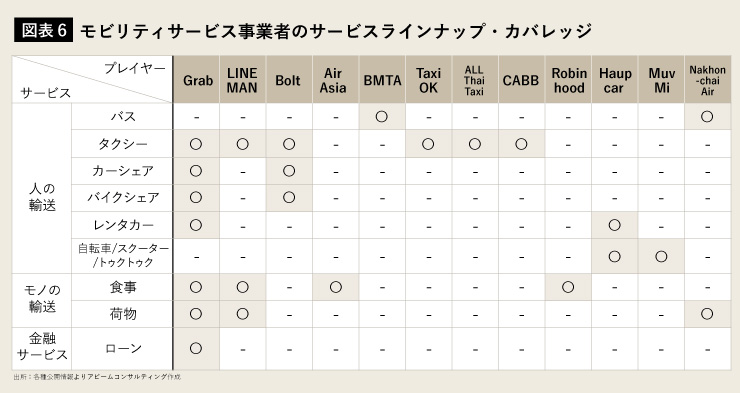Click the 金融サービス category cell
This screenshot has width=740, height=393.
click(x=42, y=349)
